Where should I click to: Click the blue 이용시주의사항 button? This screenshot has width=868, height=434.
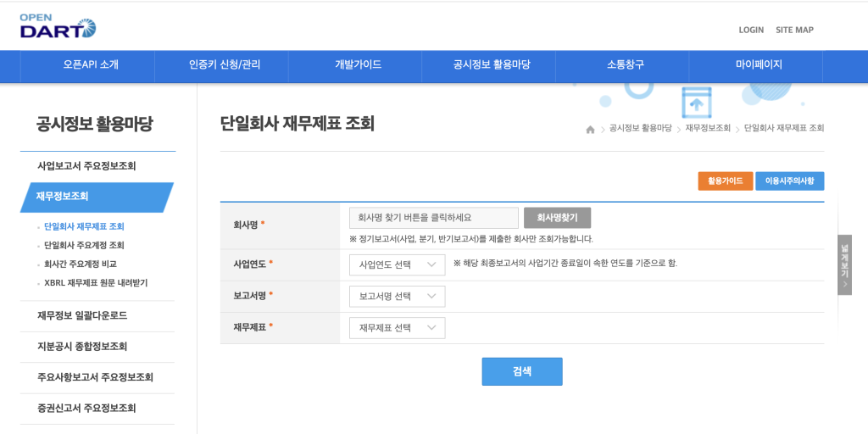(x=789, y=181)
